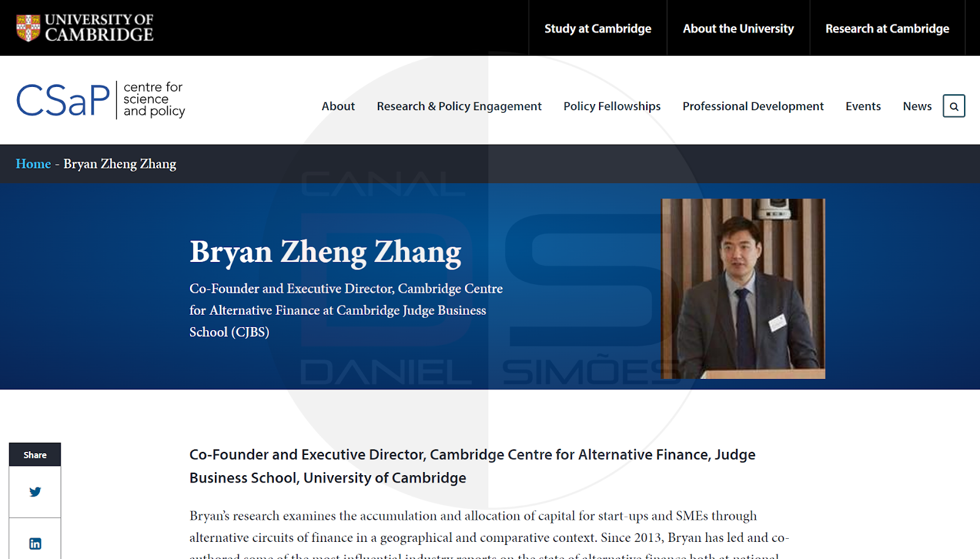
Task: Click the hero text mentioning School (CJBS)
Action: (346, 310)
